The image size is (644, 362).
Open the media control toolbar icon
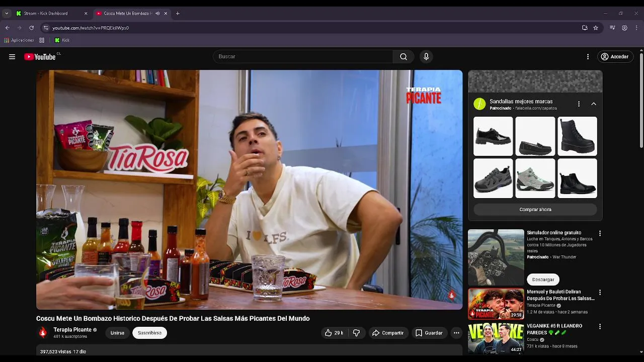[x=612, y=28]
